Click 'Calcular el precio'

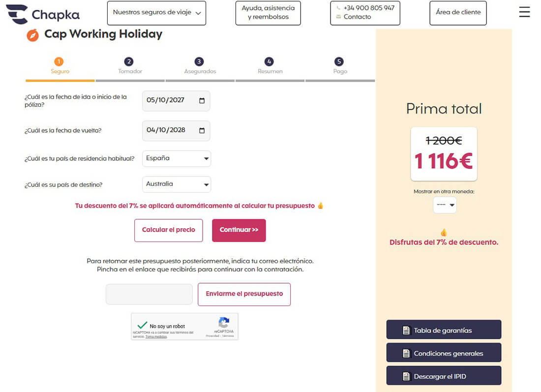[x=168, y=230]
